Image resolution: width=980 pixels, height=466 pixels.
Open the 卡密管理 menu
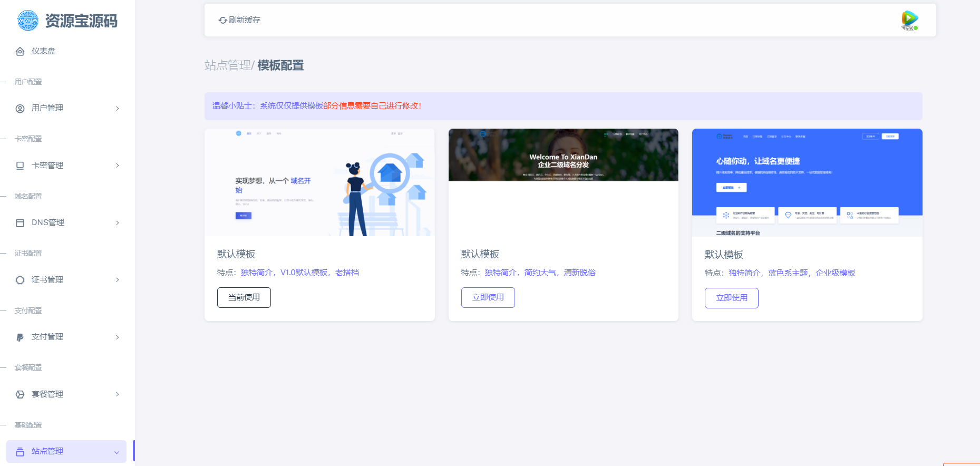(66, 166)
